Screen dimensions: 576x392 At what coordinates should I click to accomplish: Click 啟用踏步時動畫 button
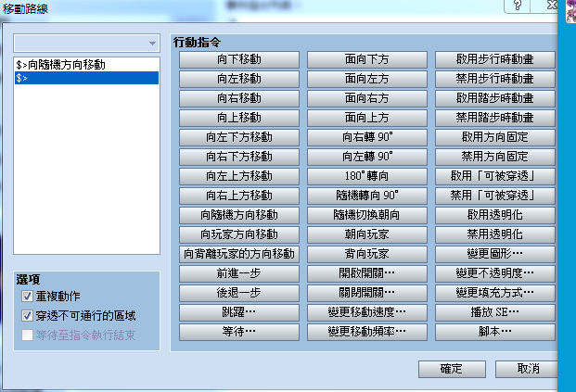(x=494, y=98)
